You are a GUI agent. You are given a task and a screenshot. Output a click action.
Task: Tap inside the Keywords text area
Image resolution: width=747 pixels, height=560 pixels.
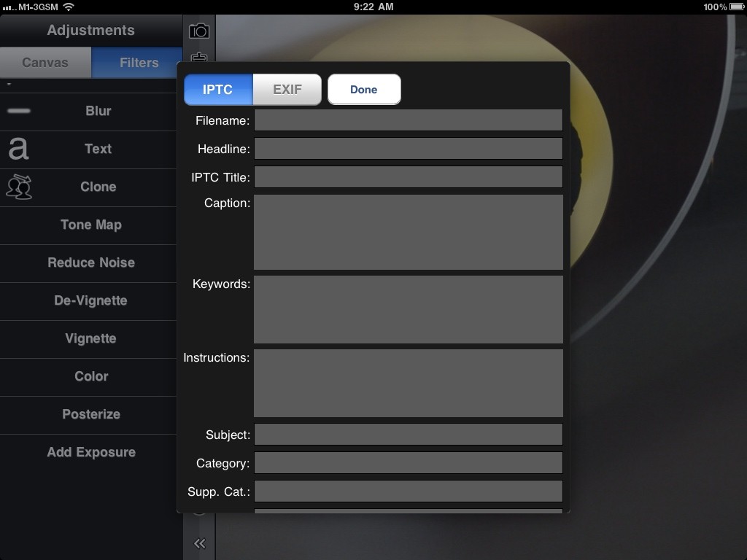409,309
